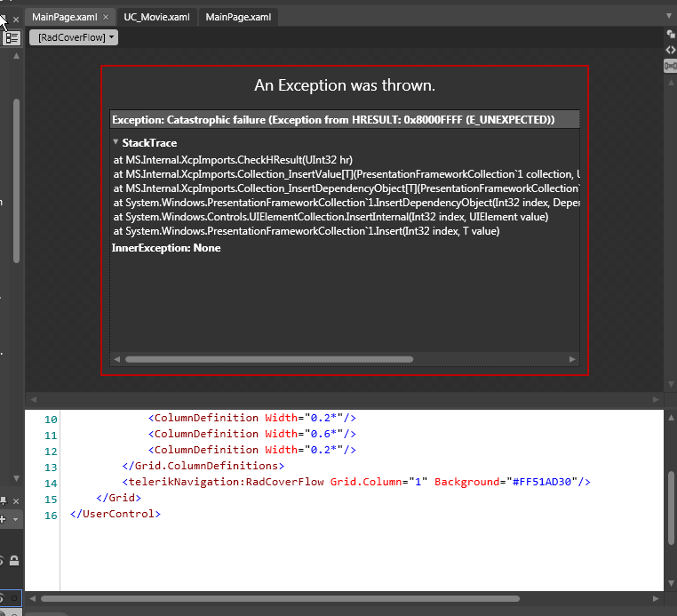Pin the lower left panel
677x616 pixels.
tap(4, 500)
